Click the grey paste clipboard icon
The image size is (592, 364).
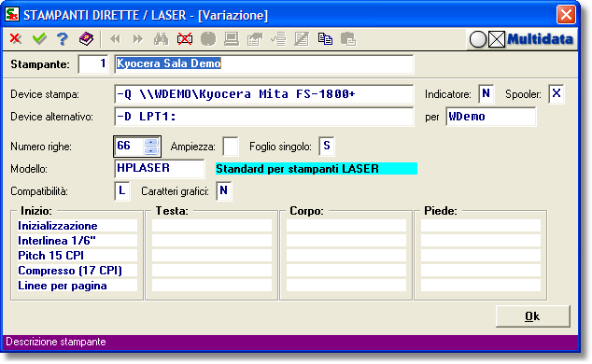348,39
